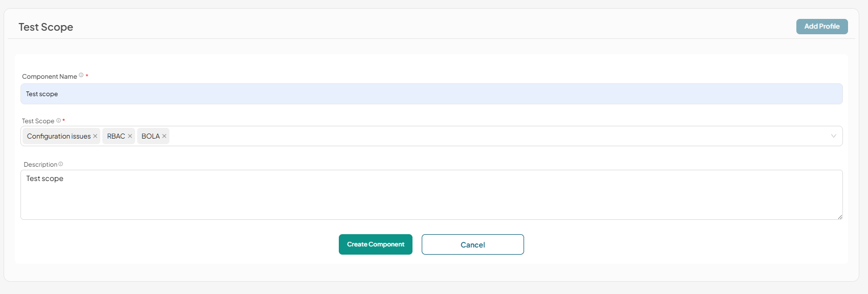Click the Add Profile button
This screenshot has width=868, height=294.
[x=822, y=27]
